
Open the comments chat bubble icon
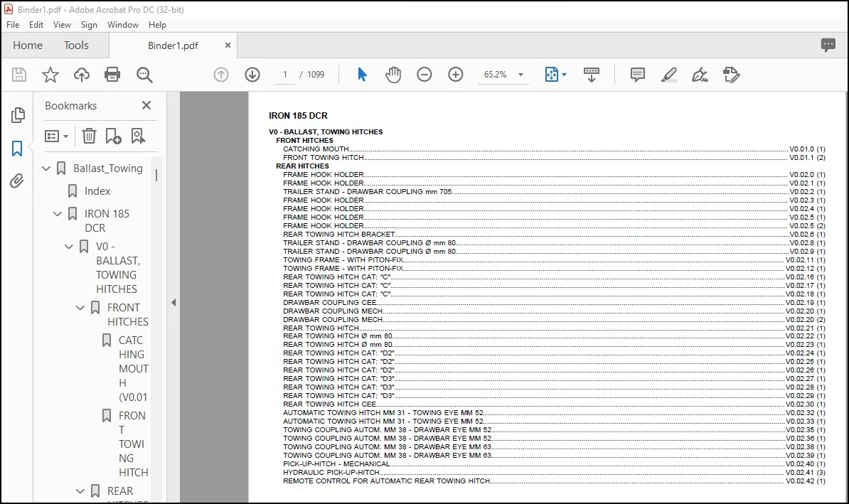coord(828,45)
